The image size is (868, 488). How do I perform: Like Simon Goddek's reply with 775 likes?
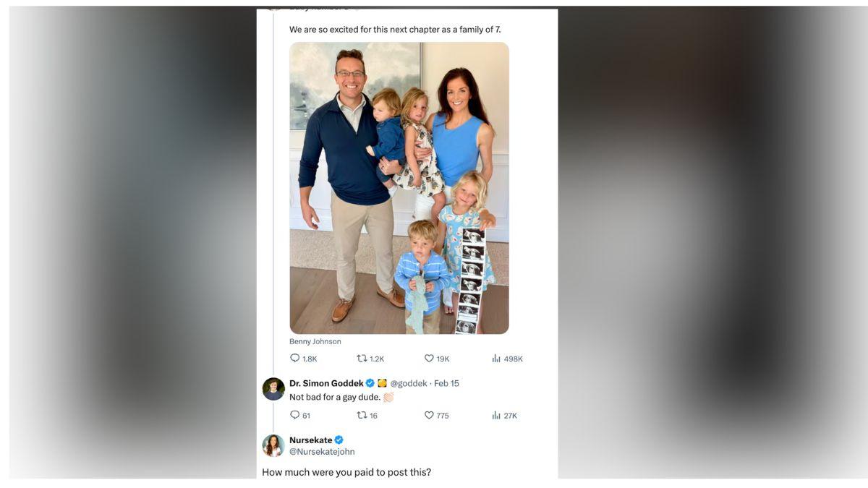[x=429, y=415]
